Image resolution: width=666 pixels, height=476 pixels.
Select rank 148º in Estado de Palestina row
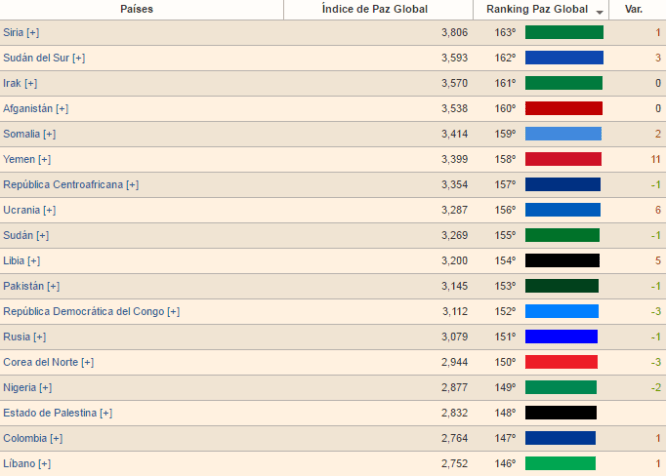coord(505,413)
